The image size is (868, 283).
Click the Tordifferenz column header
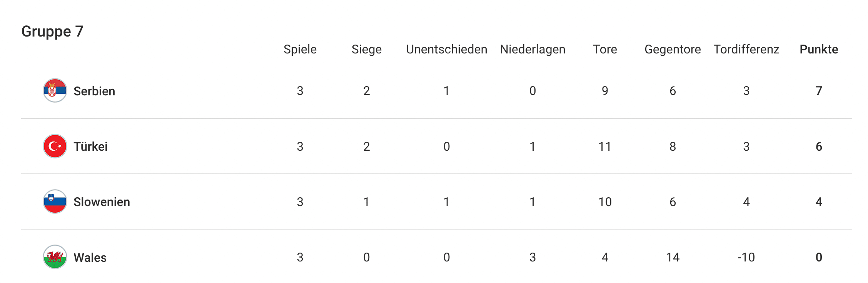coord(746,49)
